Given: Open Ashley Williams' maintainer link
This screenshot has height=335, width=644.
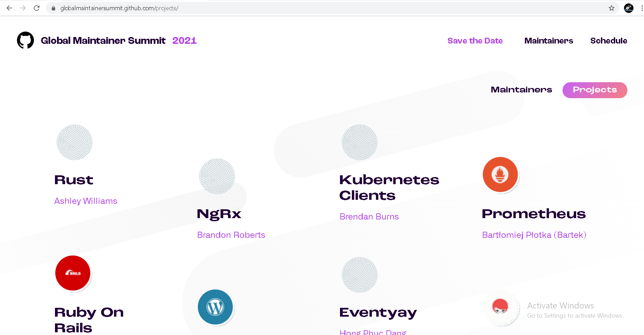Looking at the screenshot, I should (x=86, y=201).
